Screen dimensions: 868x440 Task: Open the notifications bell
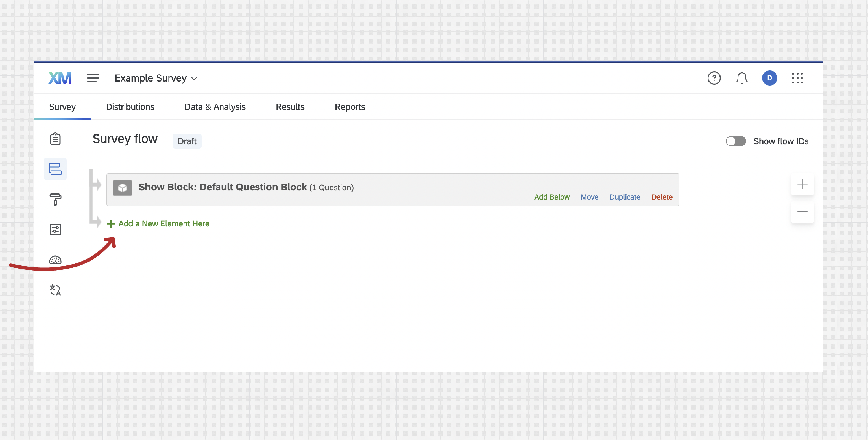(742, 78)
